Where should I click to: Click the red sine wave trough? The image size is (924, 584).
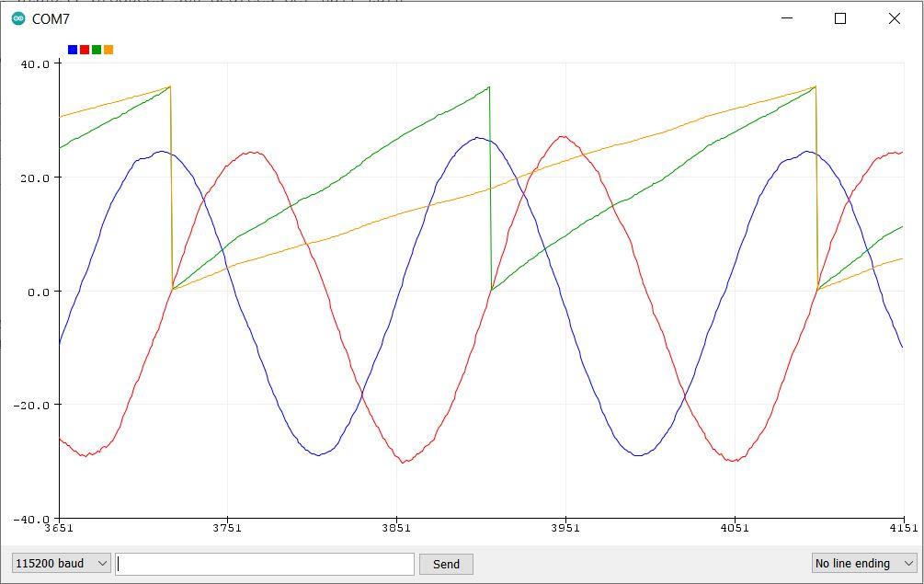[402, 463]
